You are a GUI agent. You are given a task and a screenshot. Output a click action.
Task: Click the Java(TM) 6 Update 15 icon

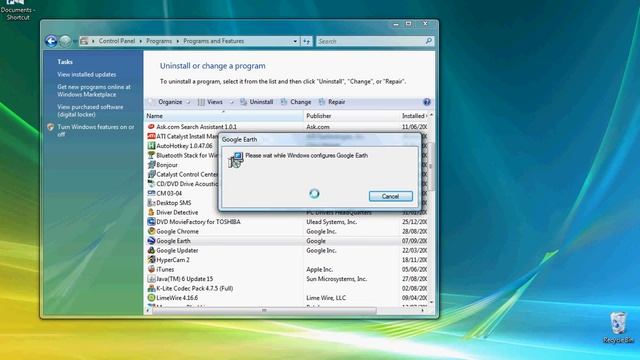(x=151, y=279)
